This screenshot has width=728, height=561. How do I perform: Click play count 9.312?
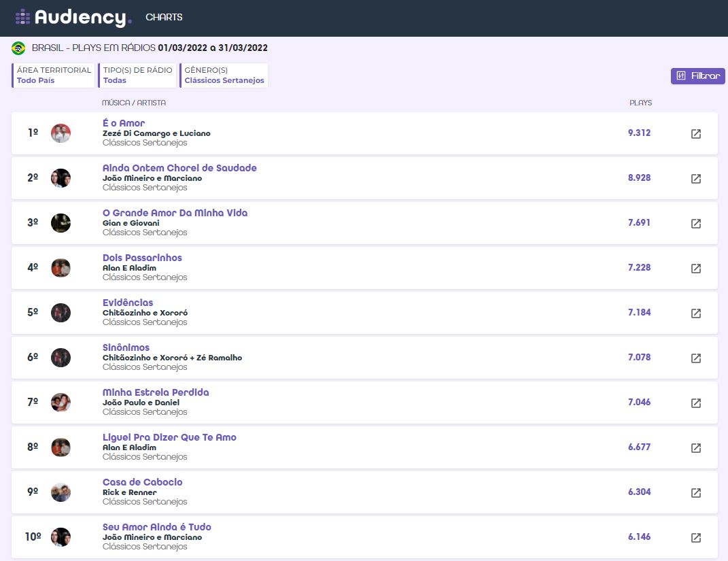640,133
